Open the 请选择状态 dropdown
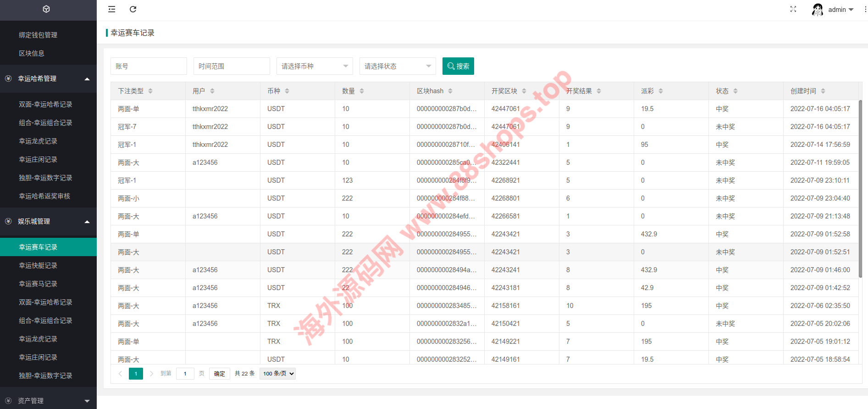Image resolution: width=868 pixels, height=409 pixels. click(398, 66)
